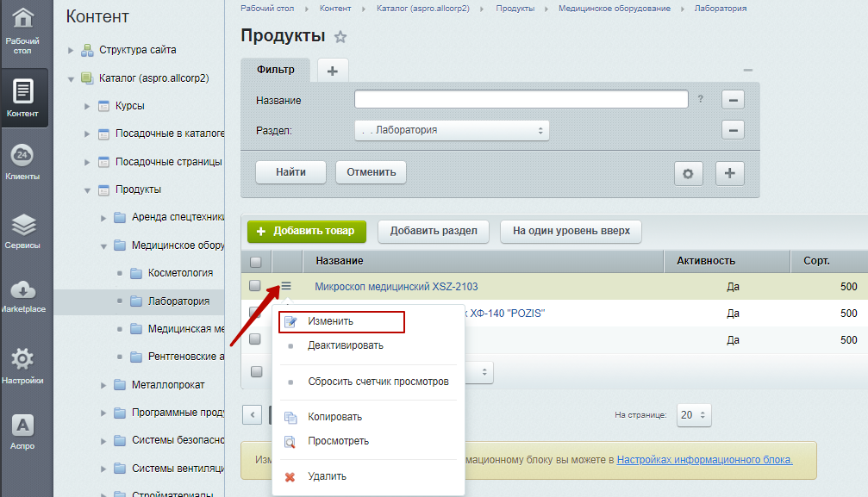Click the Металлопрокат folder icon
Screen dimensions: 868x497
120,385
